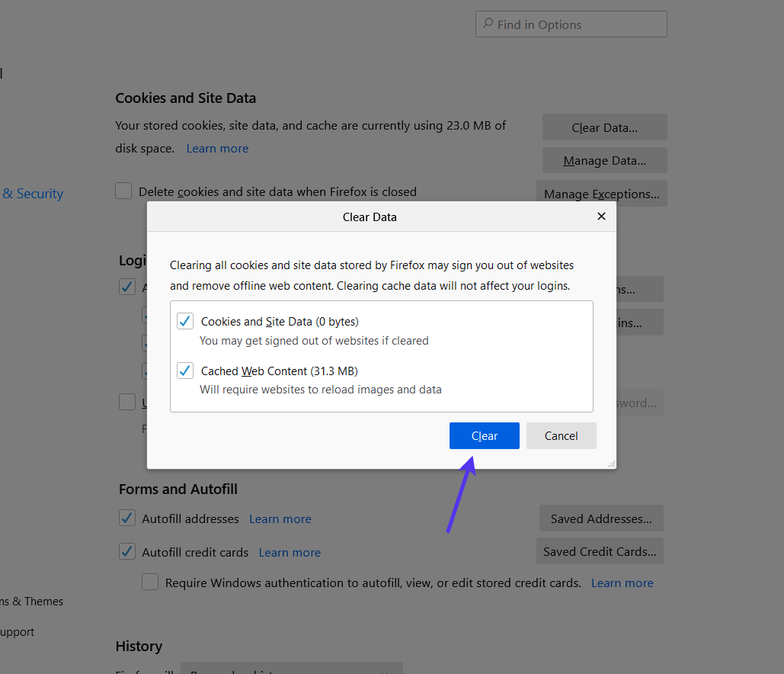Click the Clear Data button
Screen dimensions: 784x674
(x=604, y=127)
